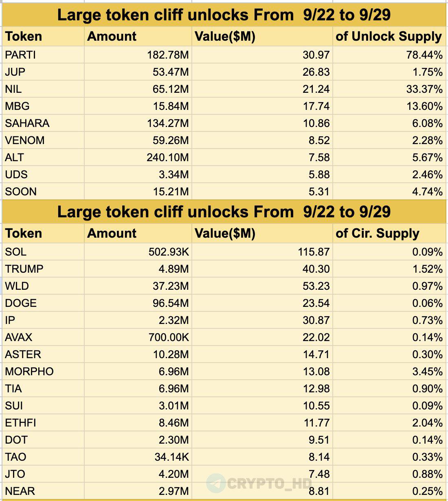Select the second title banner mid-table

pos(224,212)
